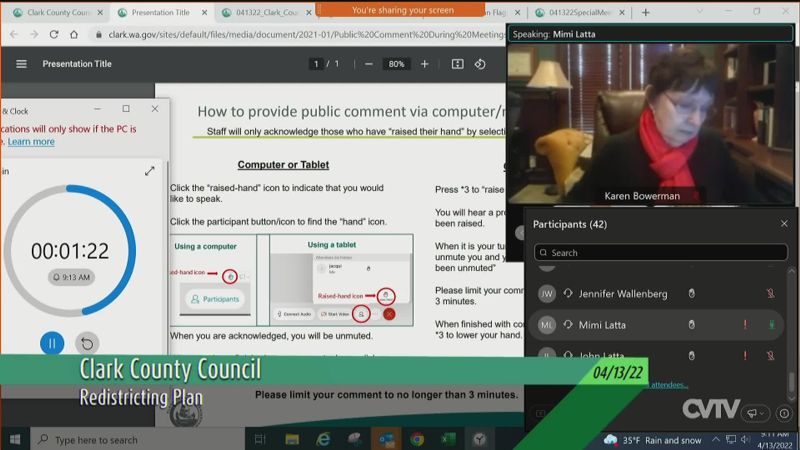This screenshot has height=450, width=800.
Task: Unmute Jennifer Wallenberg's microphone
Action: click(770, 294)
